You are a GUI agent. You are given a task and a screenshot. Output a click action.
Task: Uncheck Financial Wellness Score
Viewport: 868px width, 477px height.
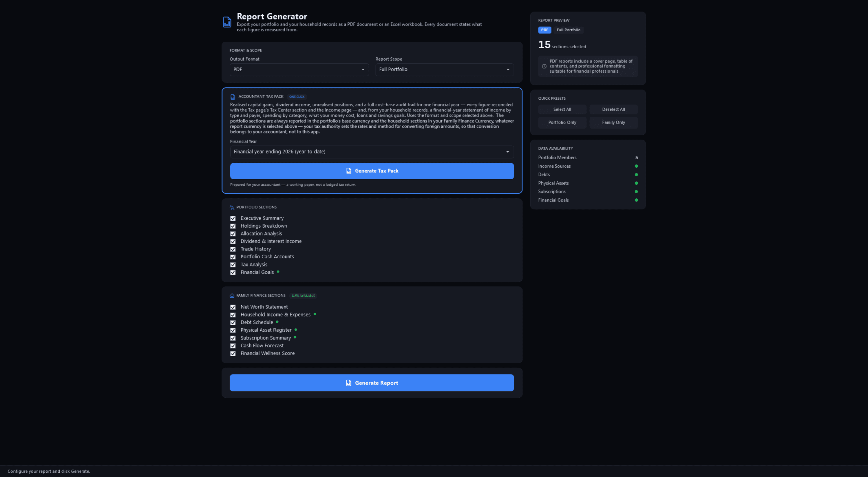pyautogui.click(x=233, y=354)
